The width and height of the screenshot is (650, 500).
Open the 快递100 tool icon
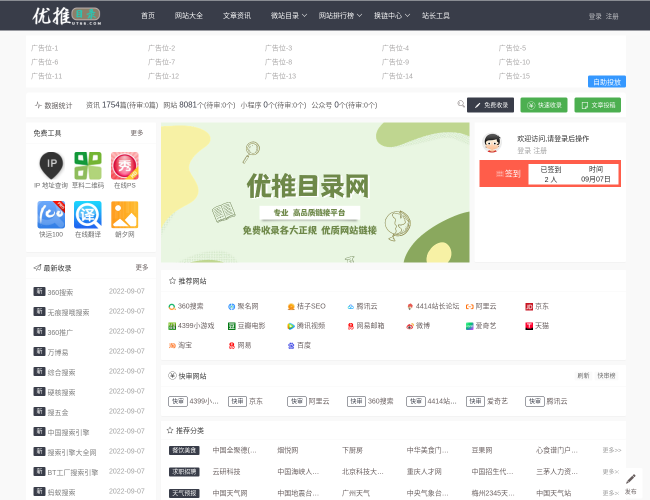coord(51,215)
